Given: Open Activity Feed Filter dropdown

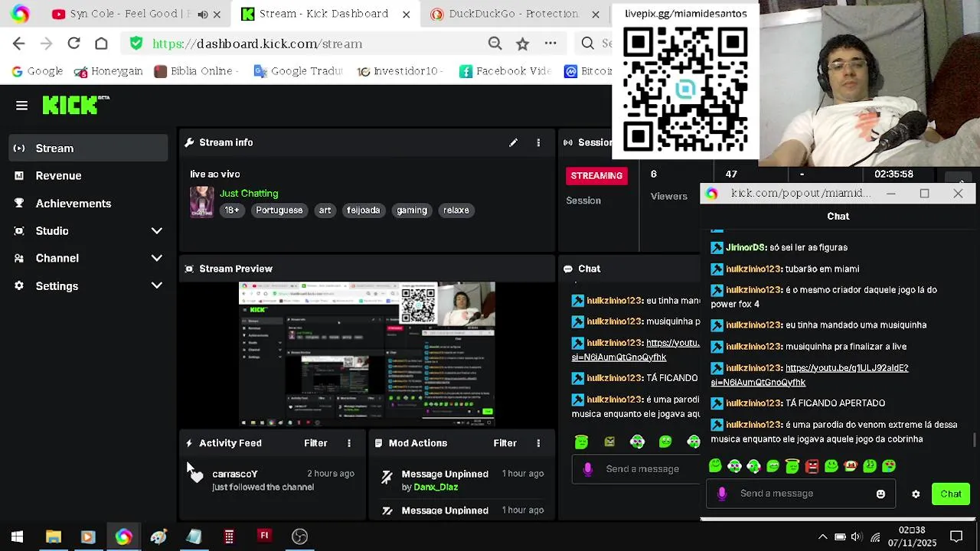Looking at the screenshot, I should click(x=315, y=443).
